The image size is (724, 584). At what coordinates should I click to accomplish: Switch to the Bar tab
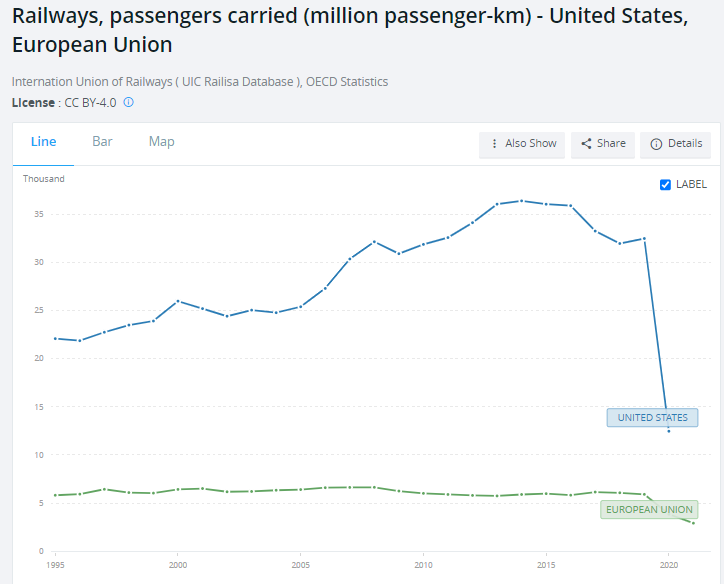pos(102,142)
